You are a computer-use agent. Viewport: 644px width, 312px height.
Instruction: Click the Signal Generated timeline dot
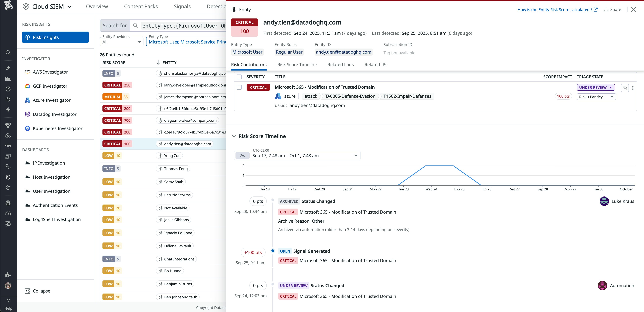(x=273, y=251)
